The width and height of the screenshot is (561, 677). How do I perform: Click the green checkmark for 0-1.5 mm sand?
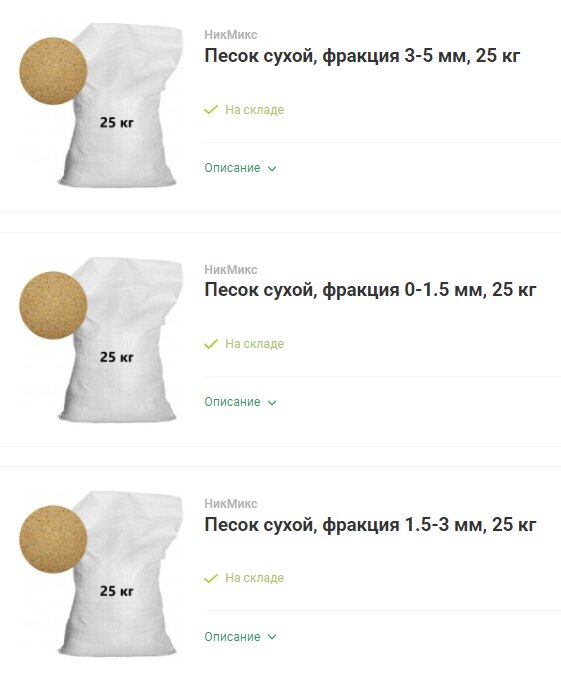[x=211, y=344]
